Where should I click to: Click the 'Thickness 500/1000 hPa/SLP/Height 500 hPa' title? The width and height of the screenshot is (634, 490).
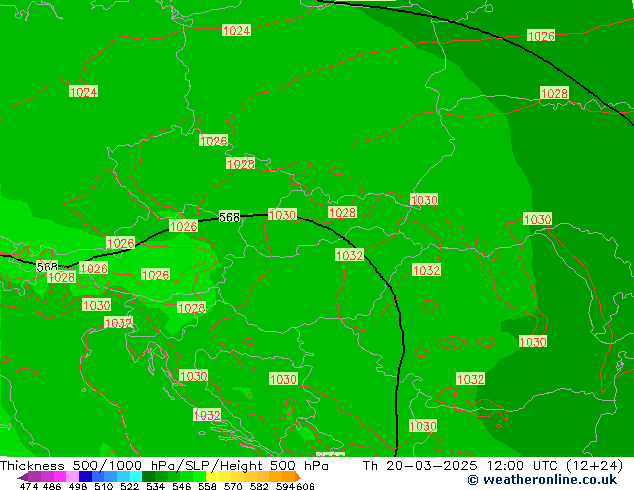pyautogui.click(x=164, y=466)
